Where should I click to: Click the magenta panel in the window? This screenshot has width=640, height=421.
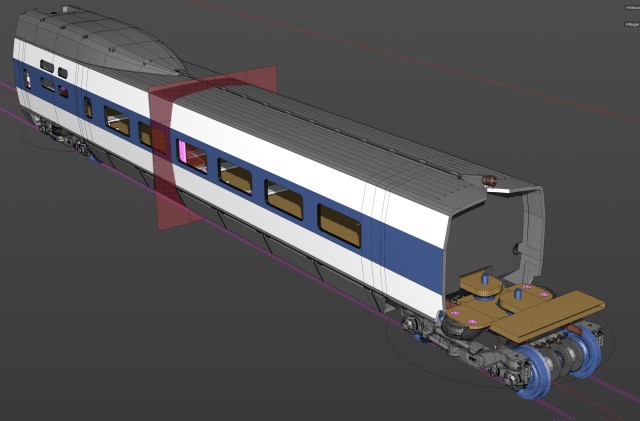(182, 150)
